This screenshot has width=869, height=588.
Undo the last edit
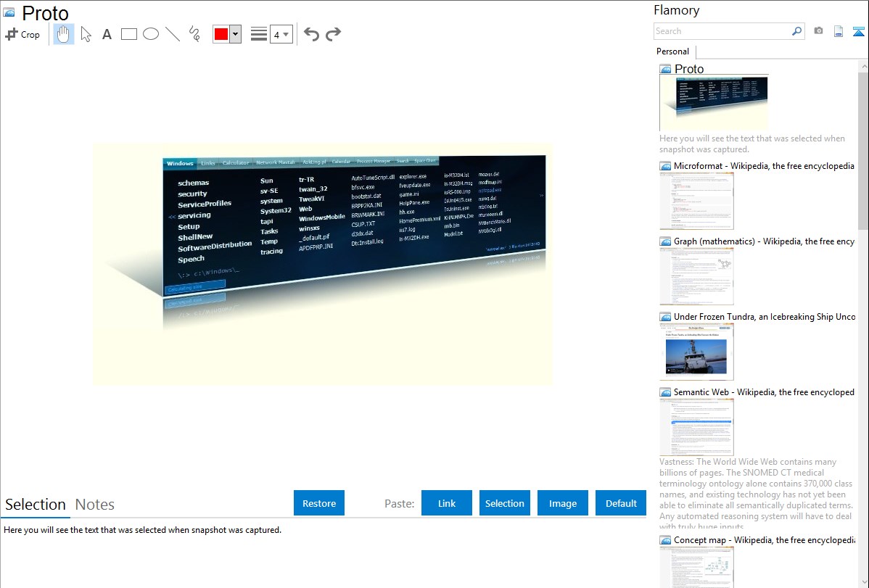(x=311, y=34)
